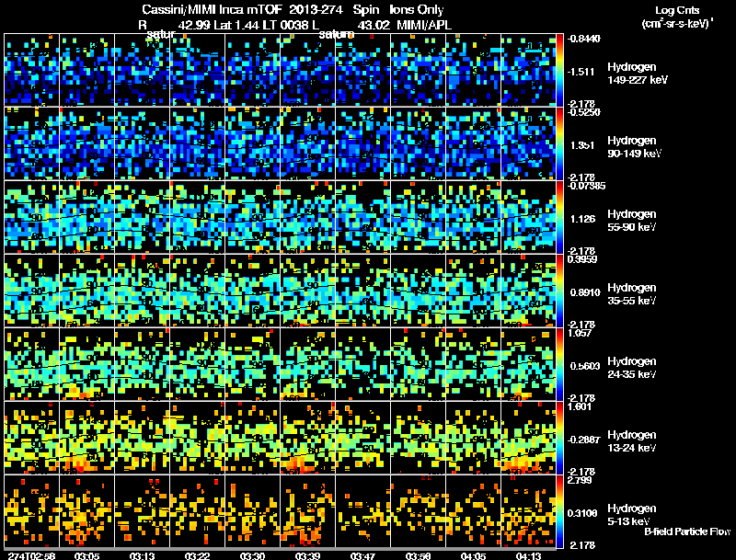The height and width of the screenshot is (560, 736).
Task: Open the 55-90 keV panel at 03:56
Action: [x=418, y=217]
